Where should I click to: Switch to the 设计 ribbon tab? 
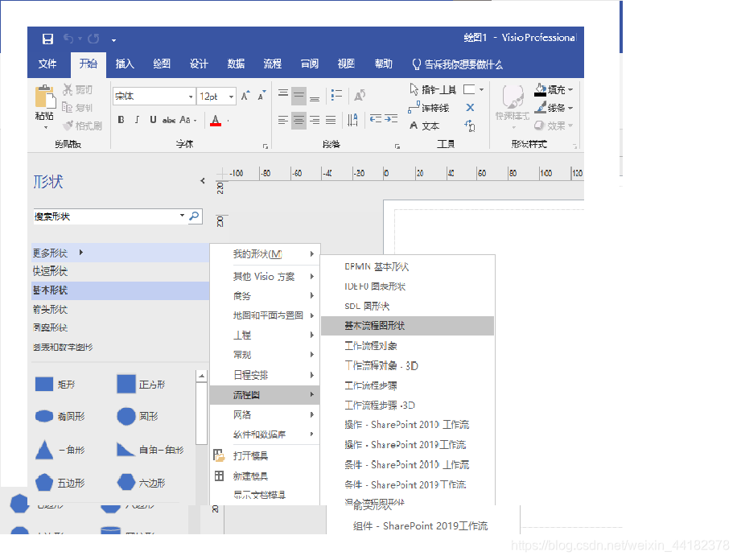[199, 64]
